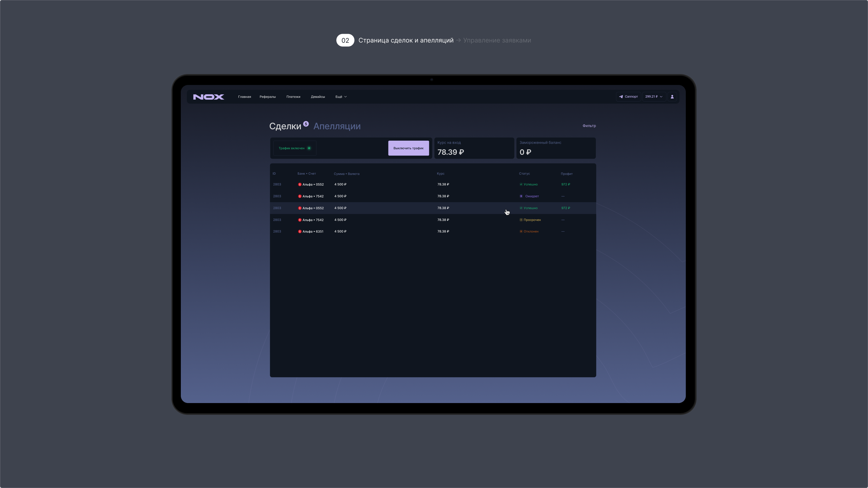This screenshot has height=488, width=868.
Task: Click the Альфа bank icon in the Просрочен row
Action: [300, 220]
